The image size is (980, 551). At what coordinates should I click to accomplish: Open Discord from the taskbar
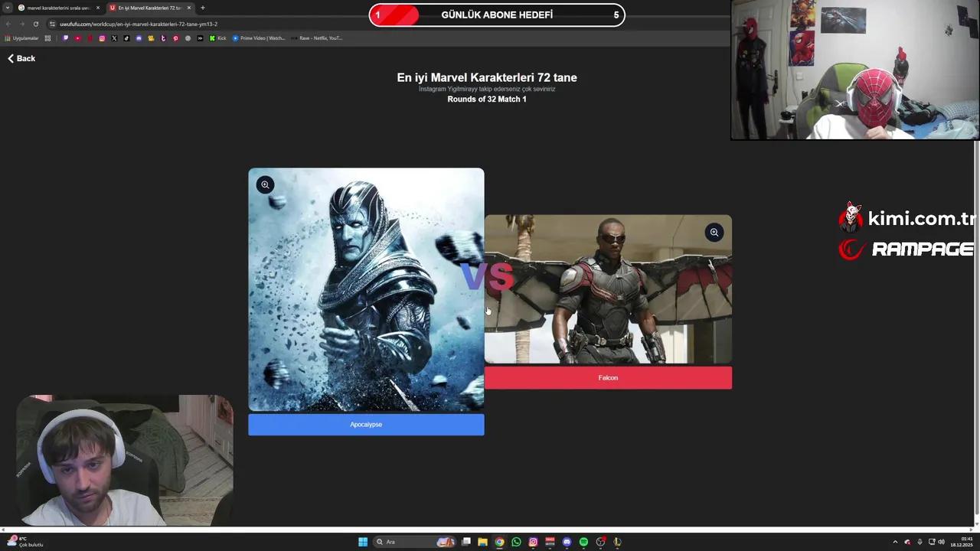[566, 541]
